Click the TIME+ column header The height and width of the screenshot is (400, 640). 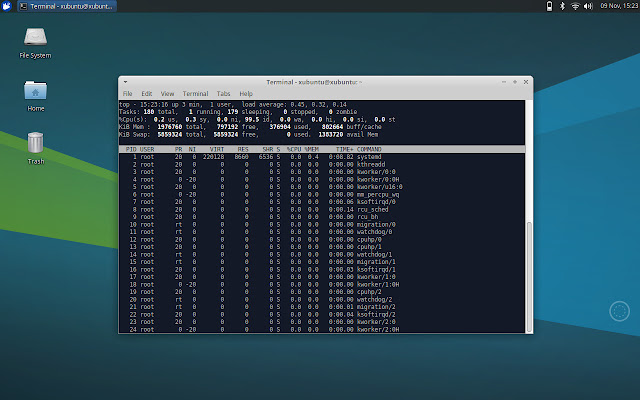pyautogui.click(x=344, y=149)
